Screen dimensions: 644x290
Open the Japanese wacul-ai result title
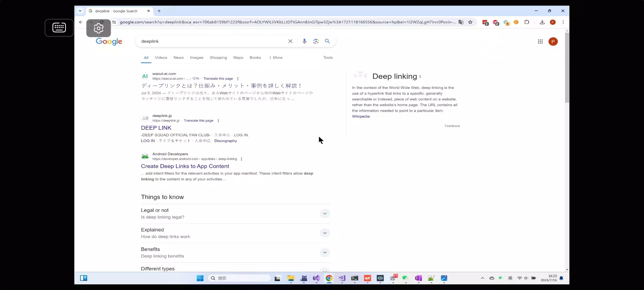(221, 86)
